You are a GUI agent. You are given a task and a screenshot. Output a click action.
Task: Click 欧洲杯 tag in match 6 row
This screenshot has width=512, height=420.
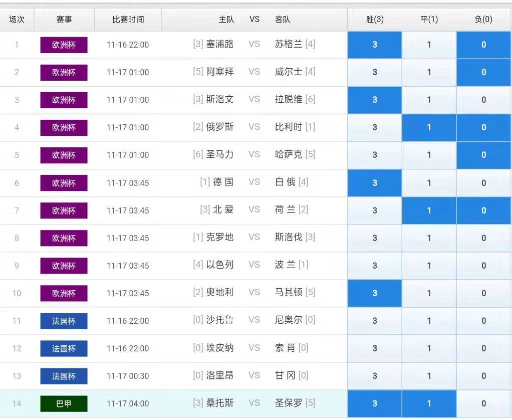(64, 183)
